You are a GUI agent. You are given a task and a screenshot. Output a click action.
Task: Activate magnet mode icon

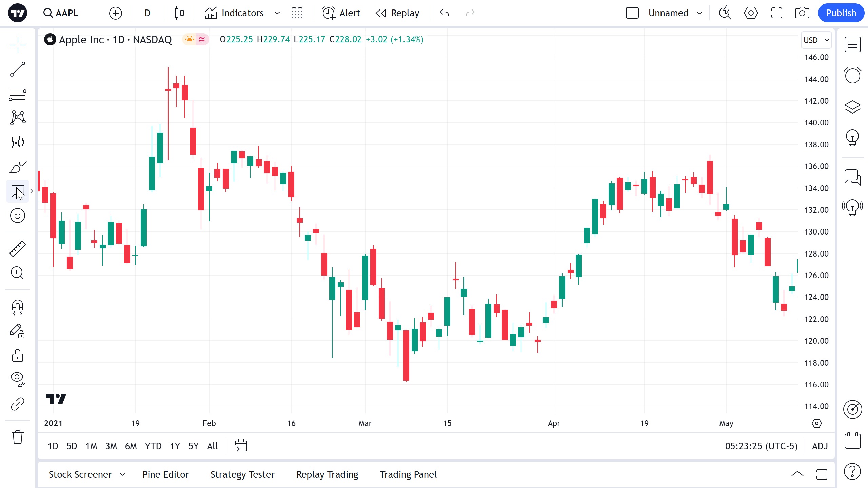point(18,307)
